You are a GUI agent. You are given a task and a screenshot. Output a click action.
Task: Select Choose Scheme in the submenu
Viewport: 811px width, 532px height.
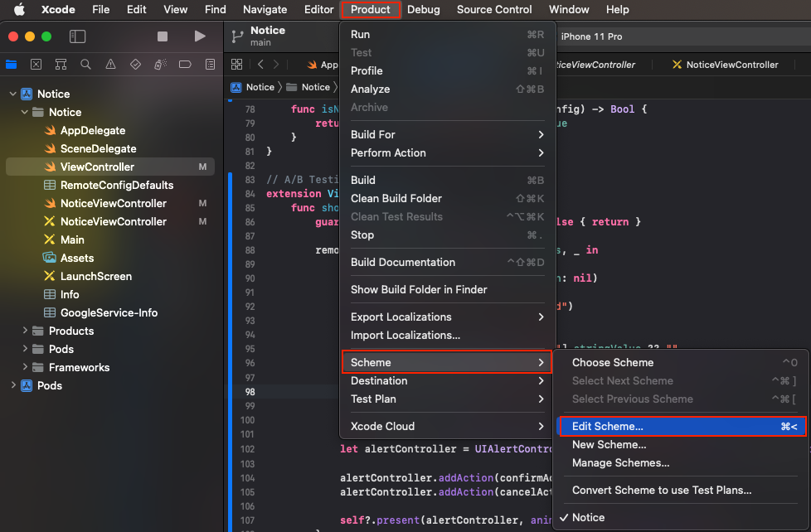point(682,362)
